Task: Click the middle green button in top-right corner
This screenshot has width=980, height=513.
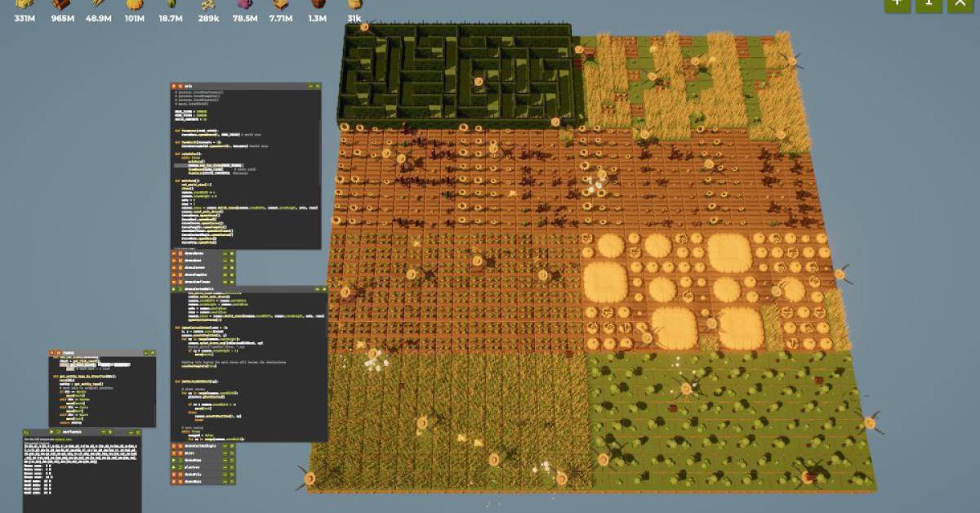Action: (x=928, y=4)
